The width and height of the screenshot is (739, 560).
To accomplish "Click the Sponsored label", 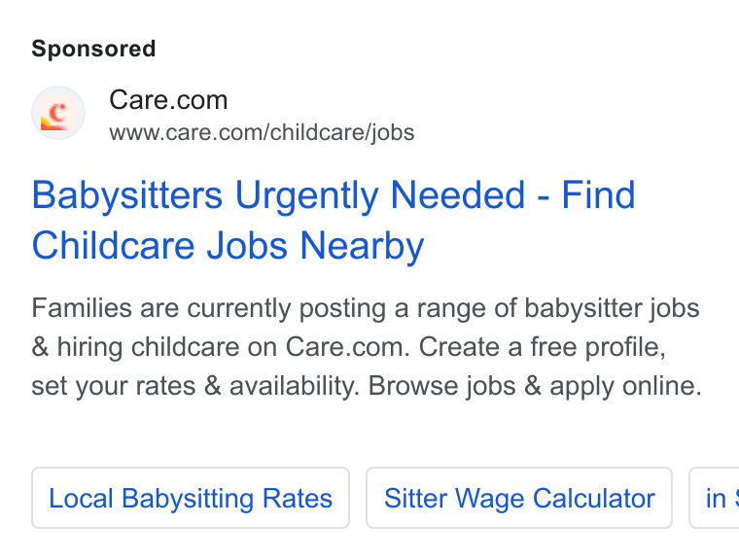I will click(x=93, y=49).
